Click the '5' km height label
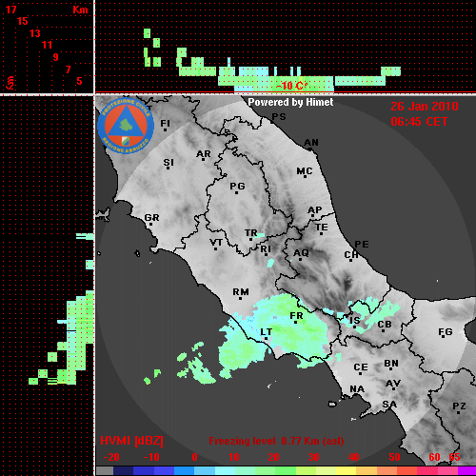Image resolution: width=476 pixels, height=476 pixels. click(79, 81)
